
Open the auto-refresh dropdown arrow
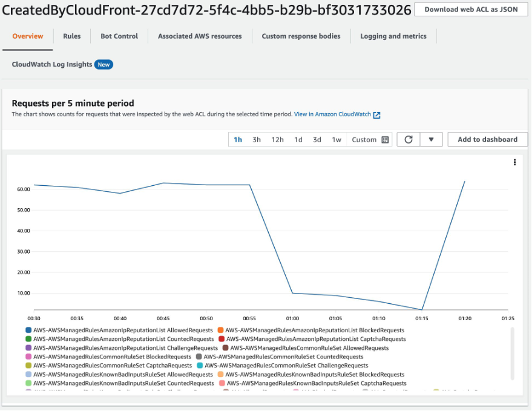(x=432, y=139)
